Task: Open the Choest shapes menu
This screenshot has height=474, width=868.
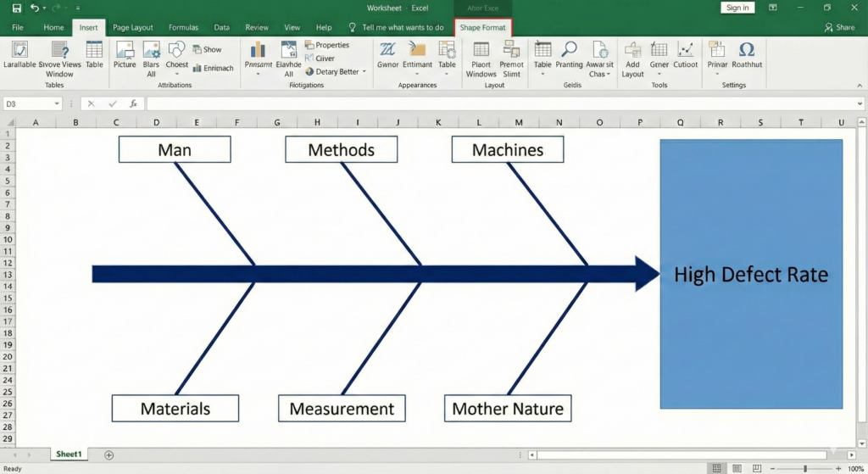Action: (x=176, y=59)
